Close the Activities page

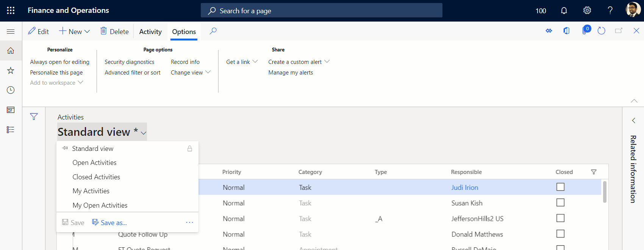click(x=636, y=31)
